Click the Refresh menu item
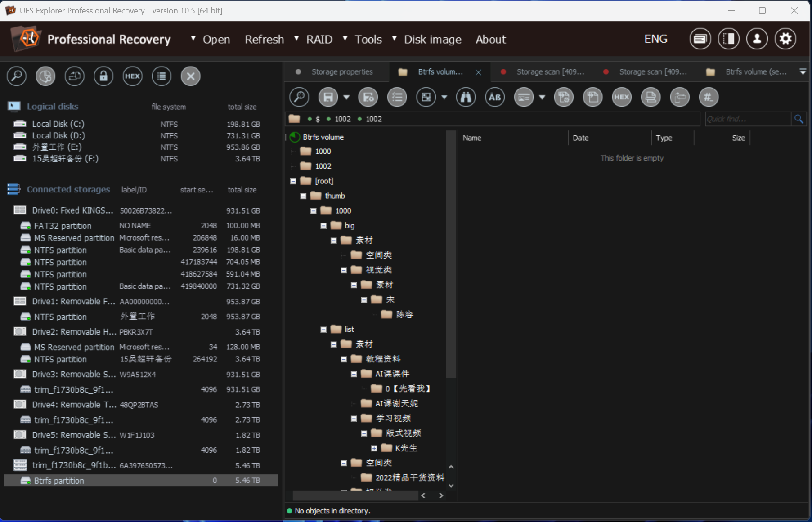The width and height of the screenshot is (812, 522). [x=265, y=40]
